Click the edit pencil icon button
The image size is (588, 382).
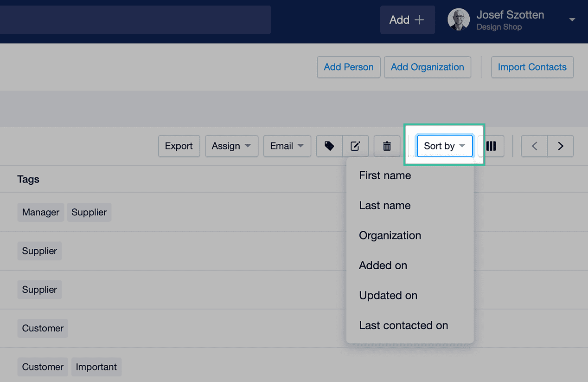point(356,146)
